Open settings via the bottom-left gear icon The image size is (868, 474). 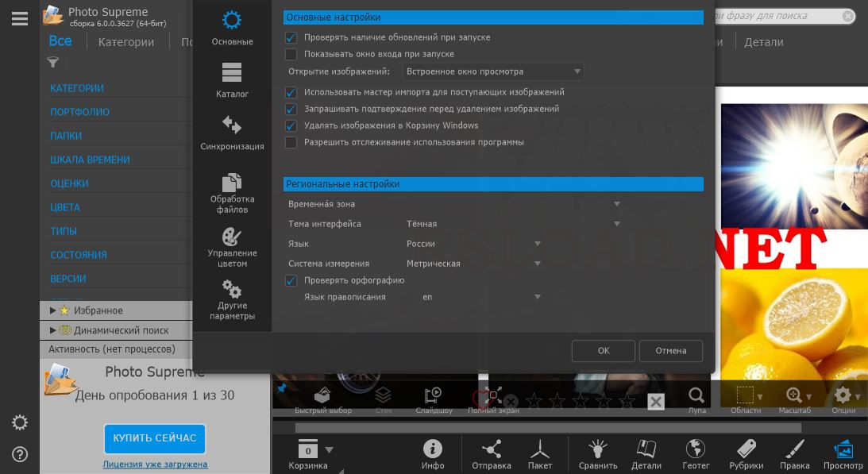point(19,423)
